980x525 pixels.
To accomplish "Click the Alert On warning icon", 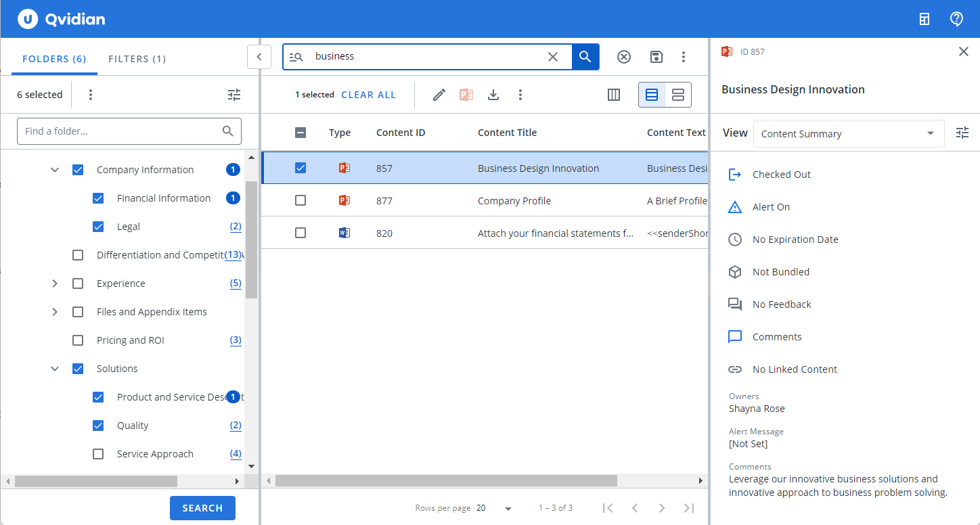I will click(735, 207).
